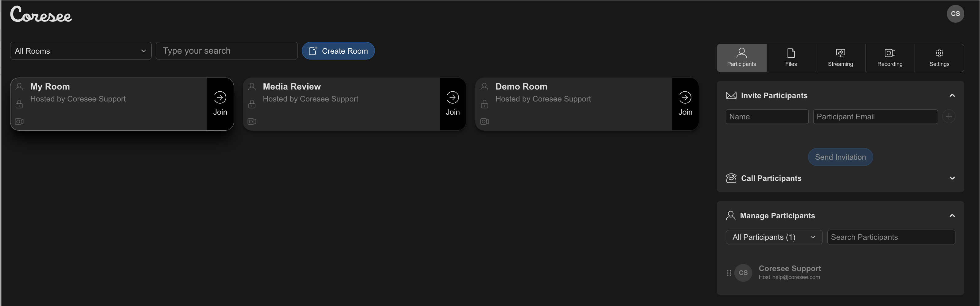980x306 pixels.
Task: Focus the room search field
Action: [x=226, y=51]
